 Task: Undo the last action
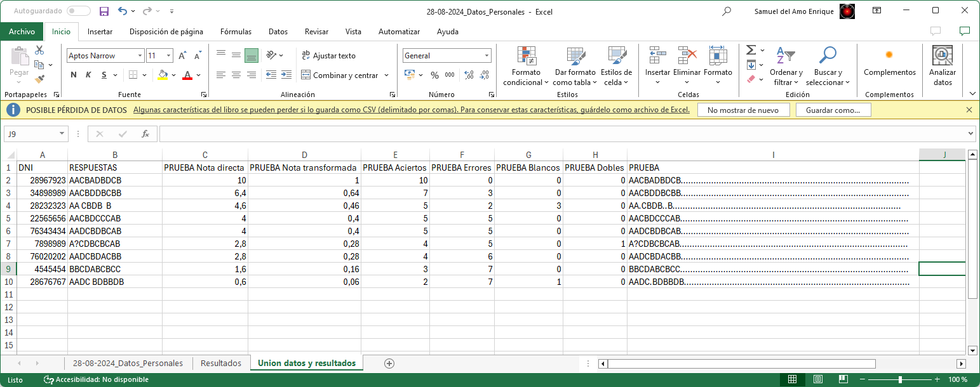123,11
